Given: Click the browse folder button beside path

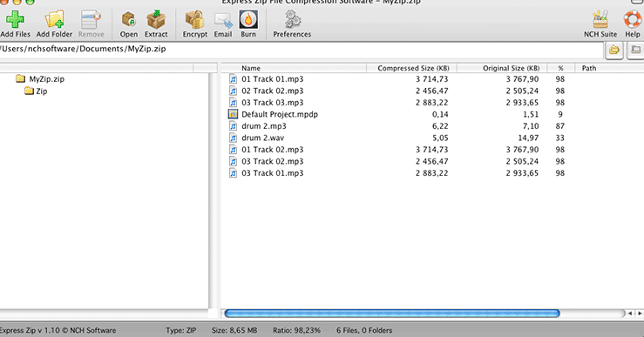Looking at the screenshot, I should click(x=614, y=51).
